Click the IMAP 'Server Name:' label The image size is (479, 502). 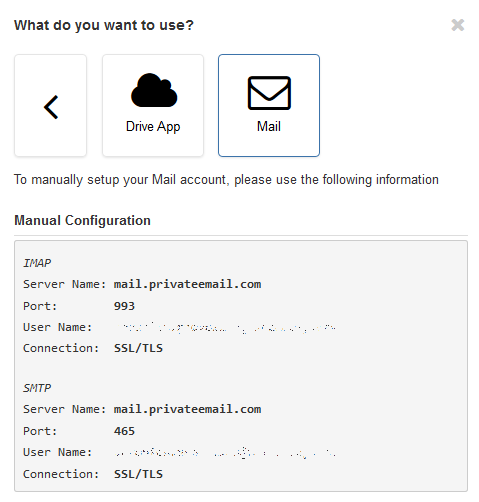point(64,284)
